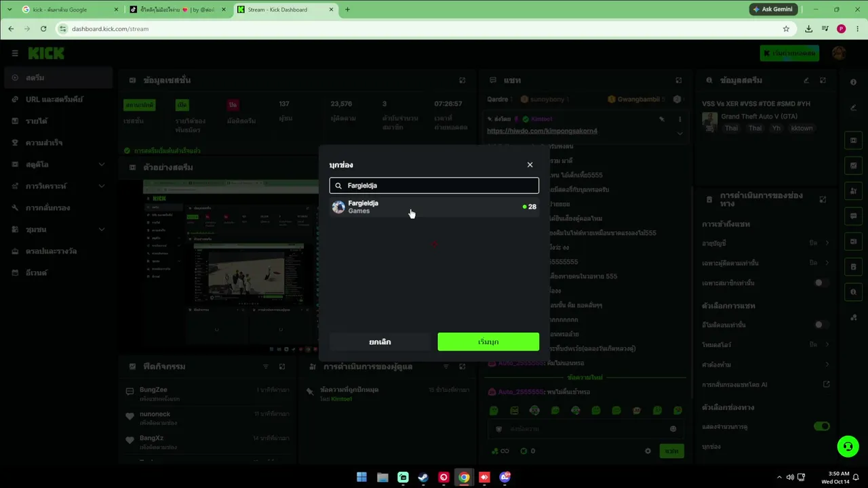The image size is (868, 488).
Task: Filter the ฟีดกิจกรรม activity feed
Action: 266,366
